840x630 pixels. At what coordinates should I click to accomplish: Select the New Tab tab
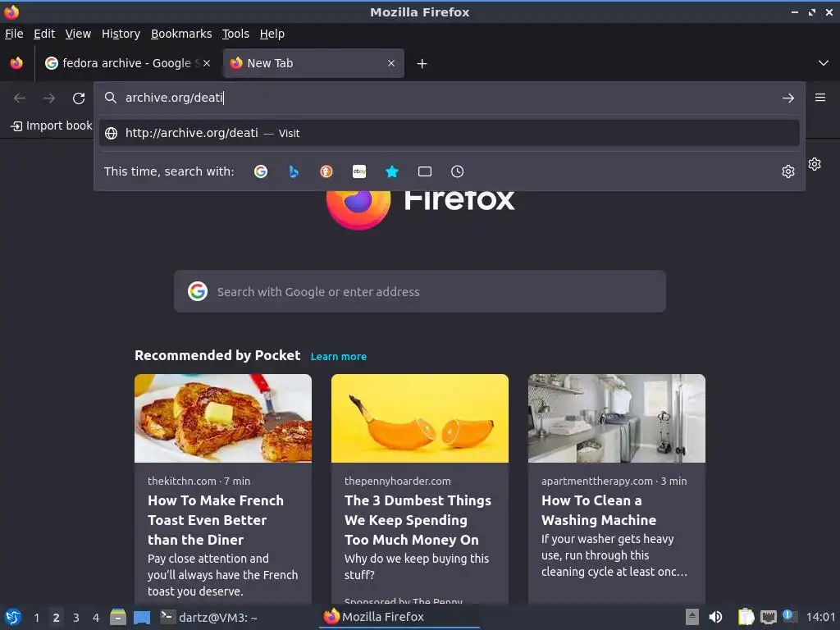pyautogui.click(x=313, y=63)
